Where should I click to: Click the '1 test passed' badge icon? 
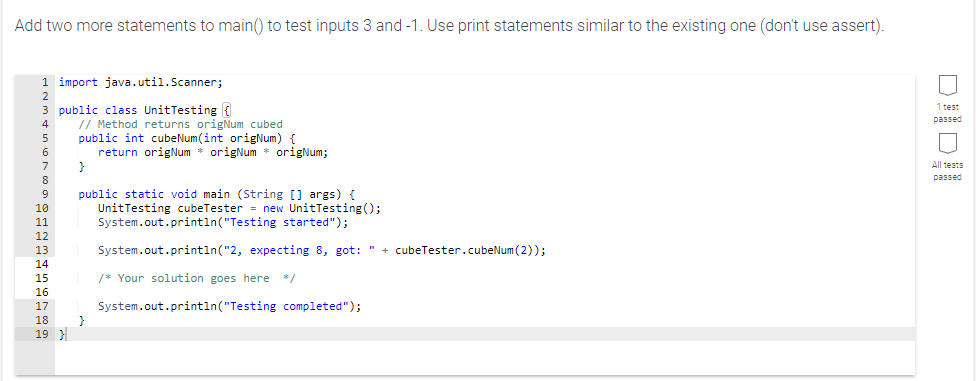click(947, 86)
